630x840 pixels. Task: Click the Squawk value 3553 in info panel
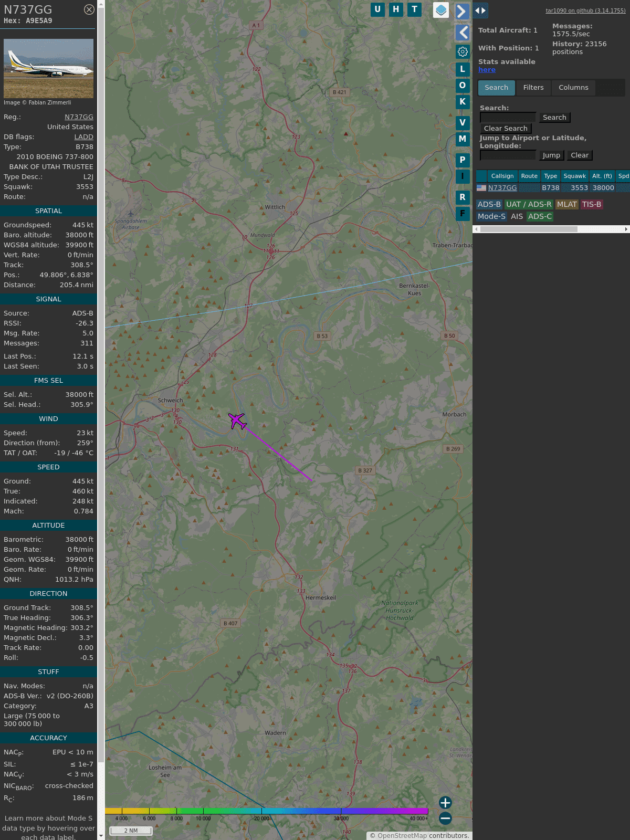click(x=85, y=187)
